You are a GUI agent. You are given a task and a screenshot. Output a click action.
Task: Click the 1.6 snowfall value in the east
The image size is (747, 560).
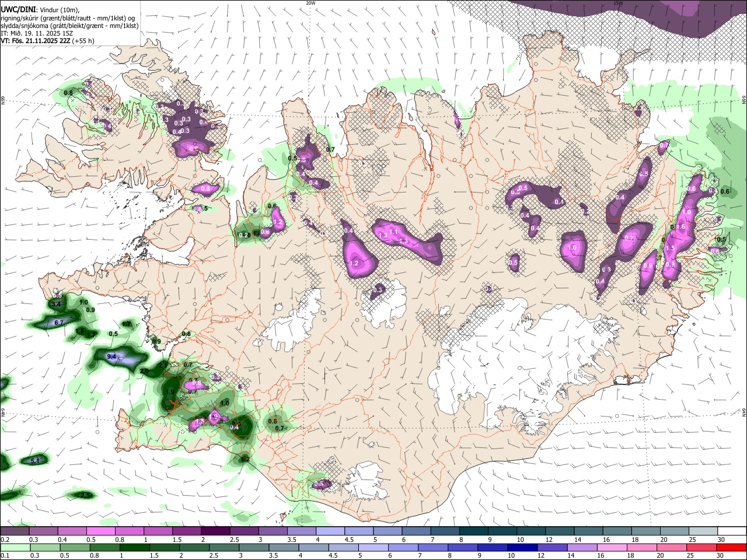(x=680, y=226)
